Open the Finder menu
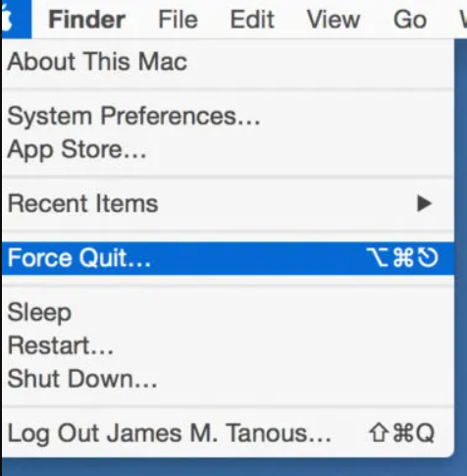The height and width of the screenshot is (476, 467). click(x=86, y=20)
